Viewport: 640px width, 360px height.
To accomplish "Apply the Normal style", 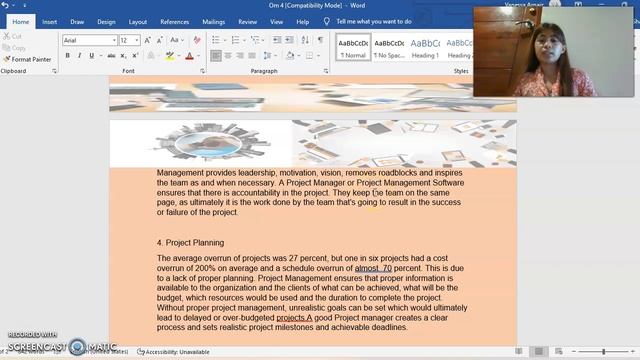I will click(353, 48).
